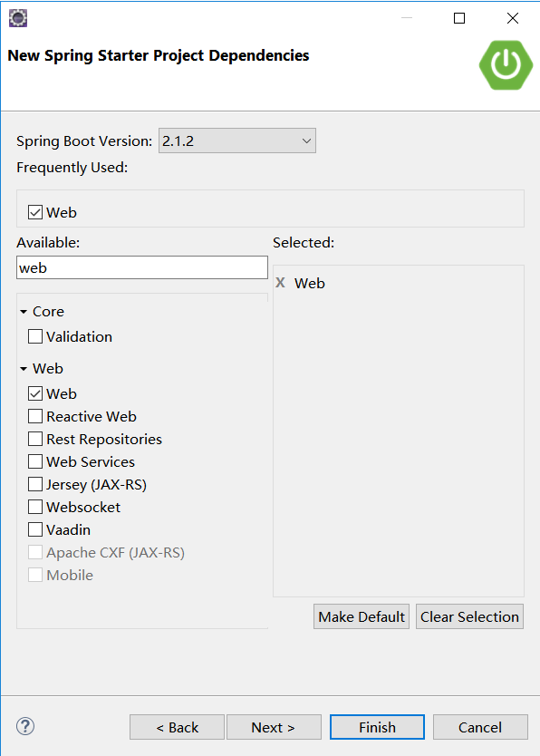Click the Spring Boot logo icon
Screen dimensions: 540x756
tap(506, 65)
